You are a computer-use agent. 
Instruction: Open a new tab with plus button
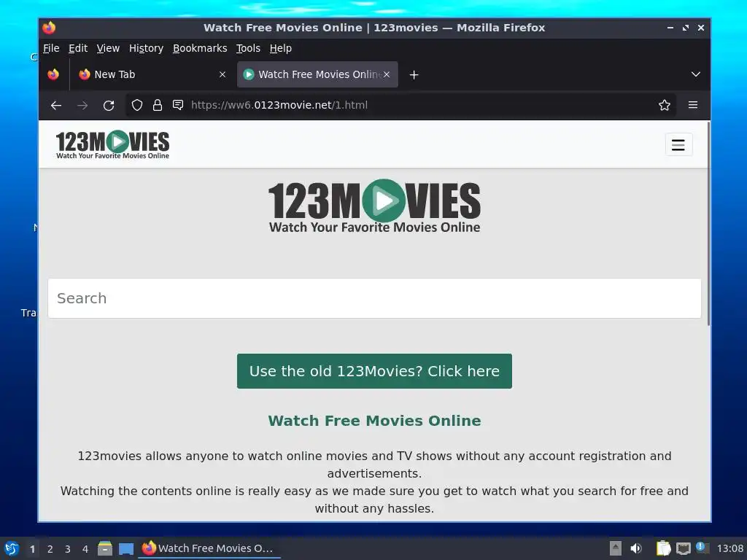coord(414,75)
